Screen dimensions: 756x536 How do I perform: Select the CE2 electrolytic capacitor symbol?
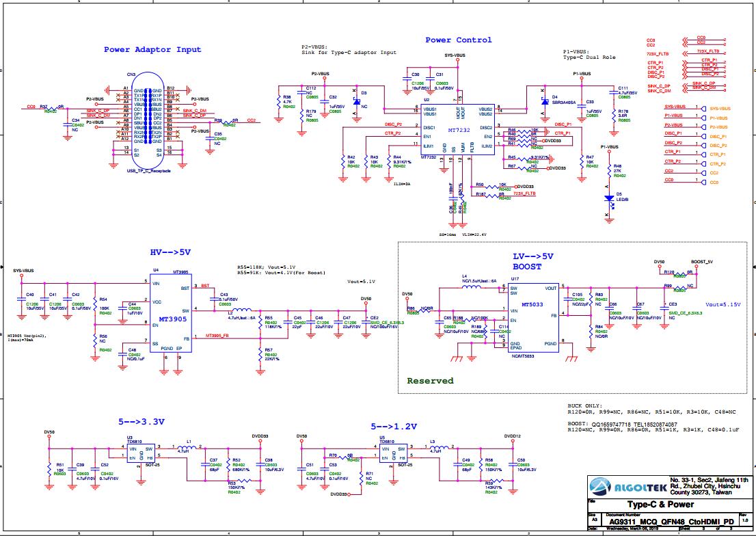click(366, 322)
